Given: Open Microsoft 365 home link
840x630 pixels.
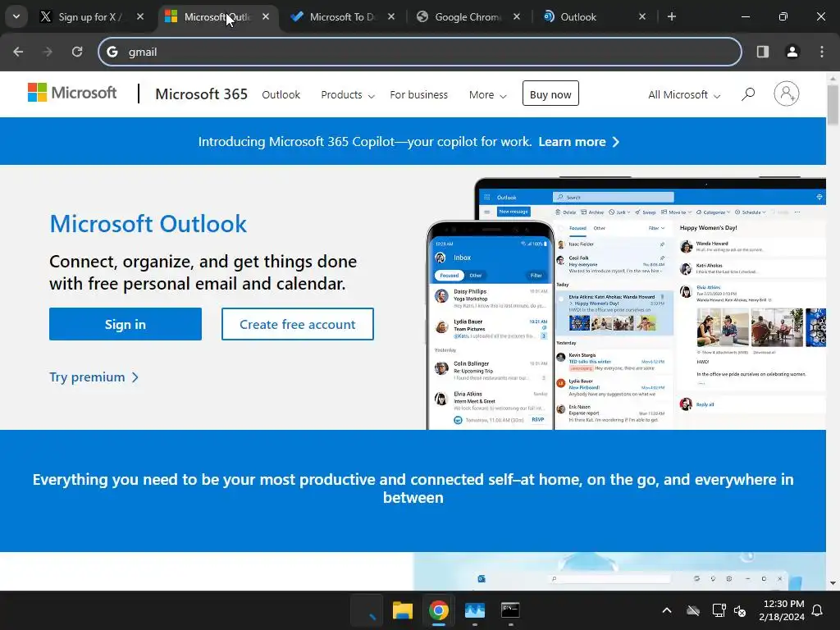Looking at the screenshot, I should pos(202,94).
